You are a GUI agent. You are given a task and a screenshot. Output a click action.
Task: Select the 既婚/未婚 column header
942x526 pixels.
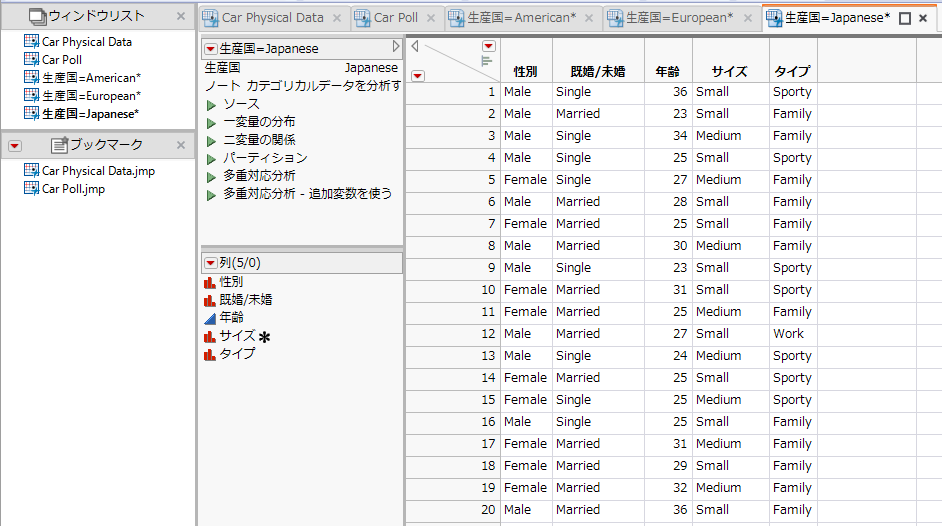[598, 72]
